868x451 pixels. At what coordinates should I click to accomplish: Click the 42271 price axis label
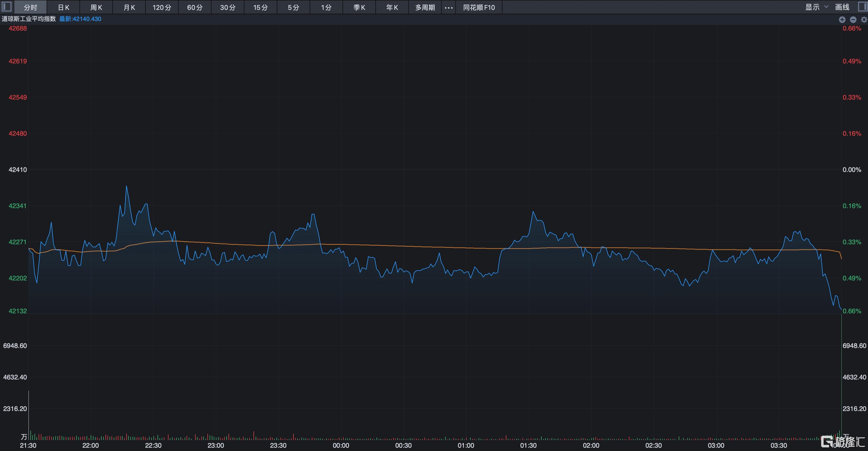click(x=18, y=242)
